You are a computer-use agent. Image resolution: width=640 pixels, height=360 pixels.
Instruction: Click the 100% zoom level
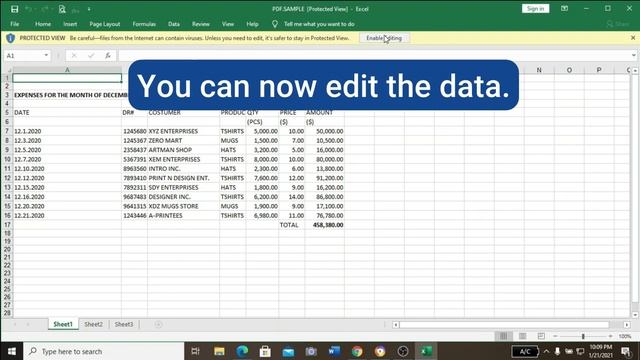[625, 336]
